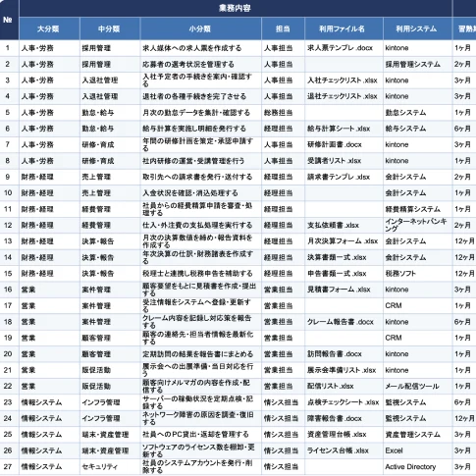Viewport: 476px width, 476px height.
Task: Select cell 月次決算フォーム.xlsx
Action: (344, 241)
